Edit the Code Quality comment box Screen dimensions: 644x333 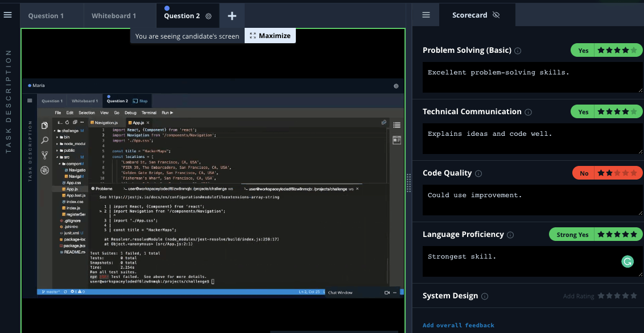tap(532, 199)
